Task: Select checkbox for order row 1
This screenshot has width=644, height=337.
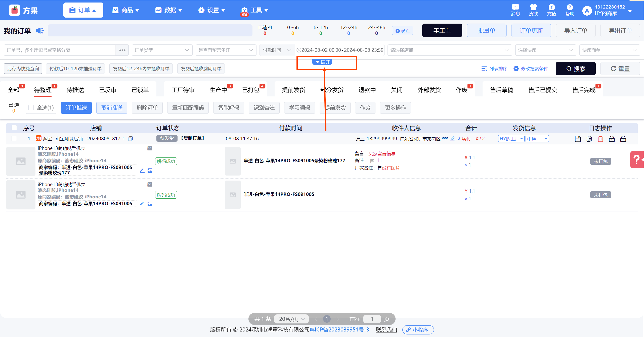Action: click(x=14, y=139)
